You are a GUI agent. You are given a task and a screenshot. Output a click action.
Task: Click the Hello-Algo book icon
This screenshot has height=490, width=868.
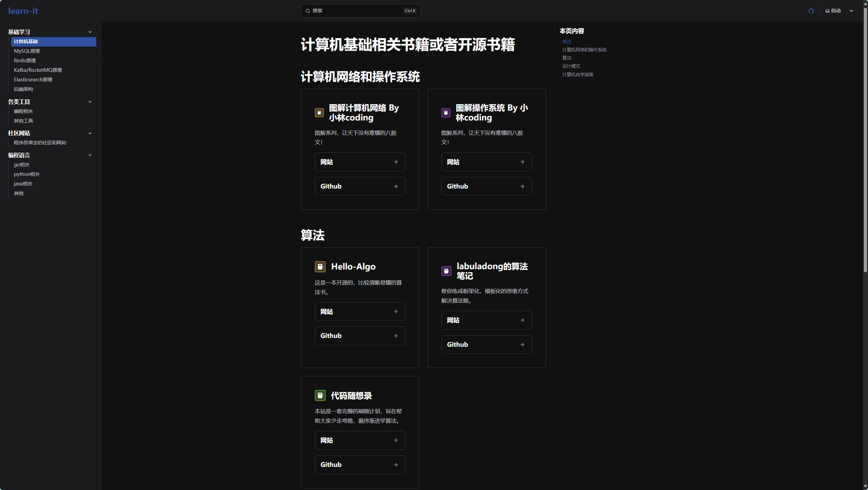click(x=320, y=267)
